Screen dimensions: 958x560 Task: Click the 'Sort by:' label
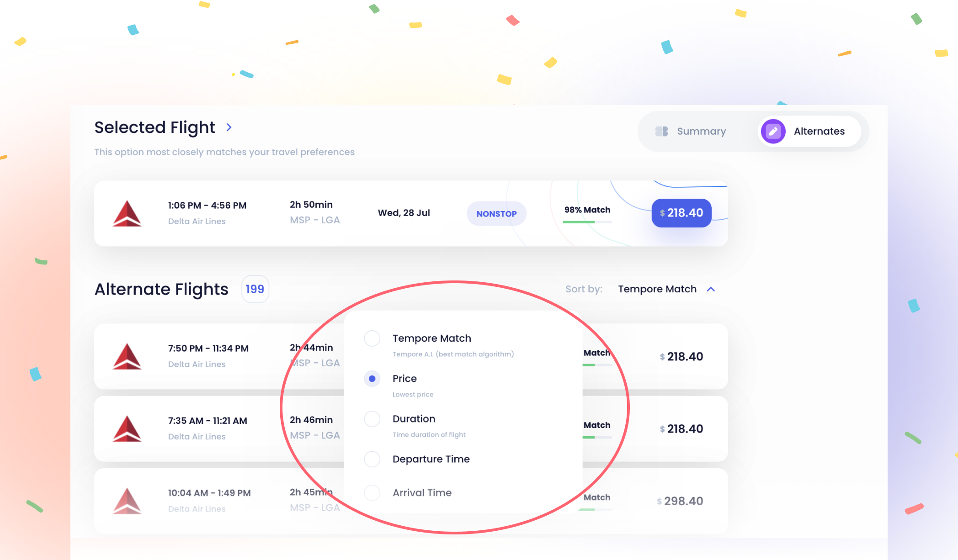[x=584, y=289]
